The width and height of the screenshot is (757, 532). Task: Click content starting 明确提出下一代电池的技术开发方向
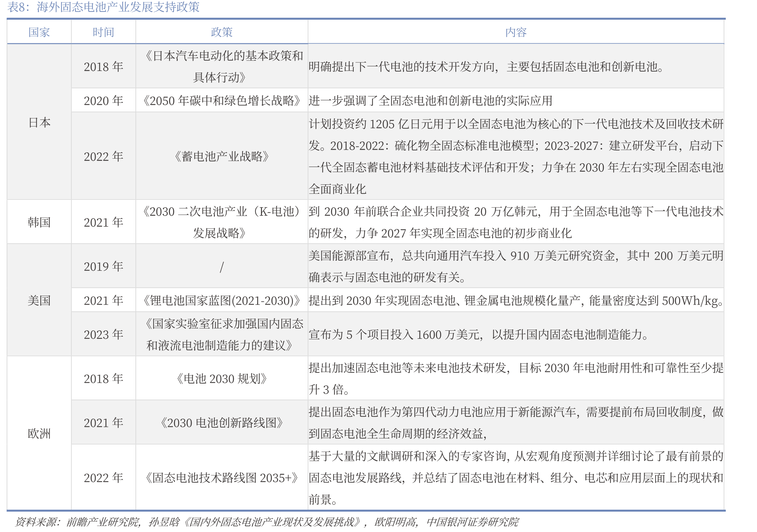point(486,67)
